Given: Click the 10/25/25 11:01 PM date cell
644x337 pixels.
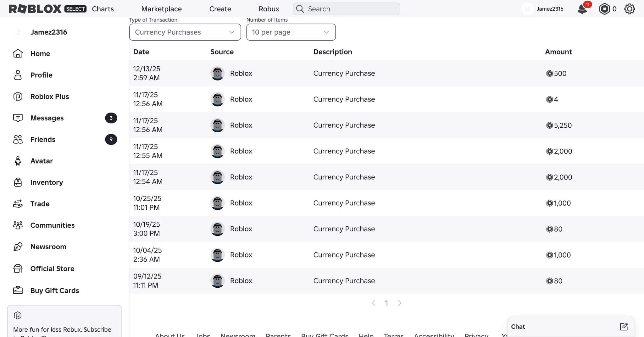Looking at the screenshot, I should [147, 203].
